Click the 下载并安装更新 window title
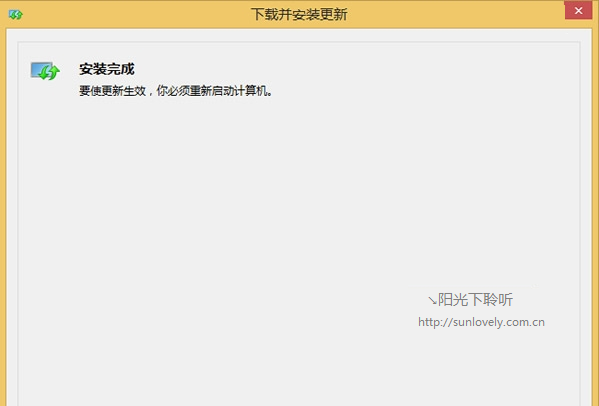 coord(299,15)
